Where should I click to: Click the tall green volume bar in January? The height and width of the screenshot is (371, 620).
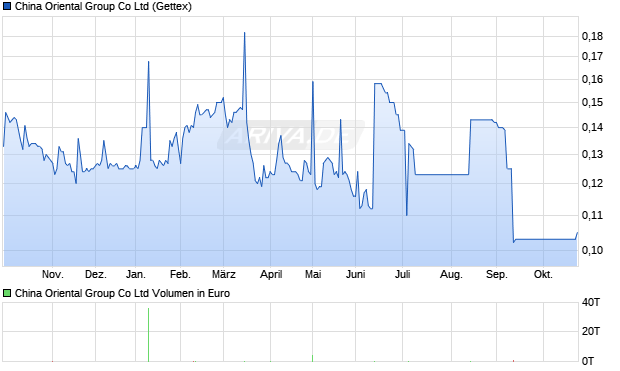click(x=148, y=335)
